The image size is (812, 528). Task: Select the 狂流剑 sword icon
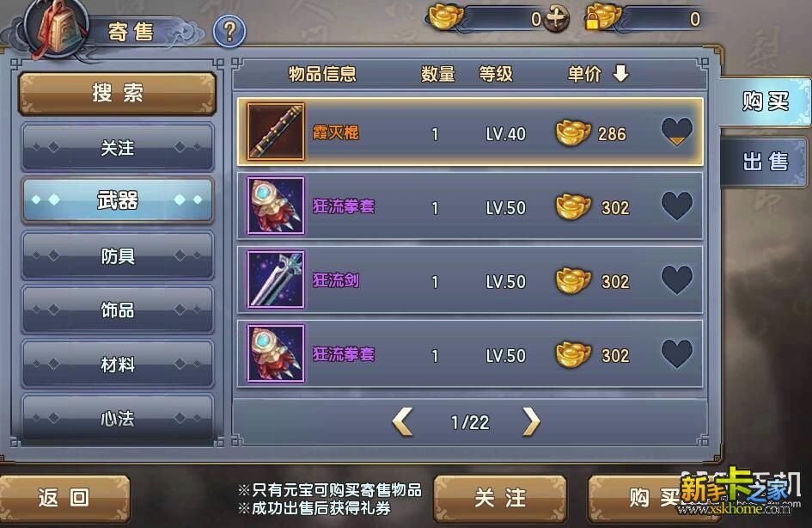(276, 279)
